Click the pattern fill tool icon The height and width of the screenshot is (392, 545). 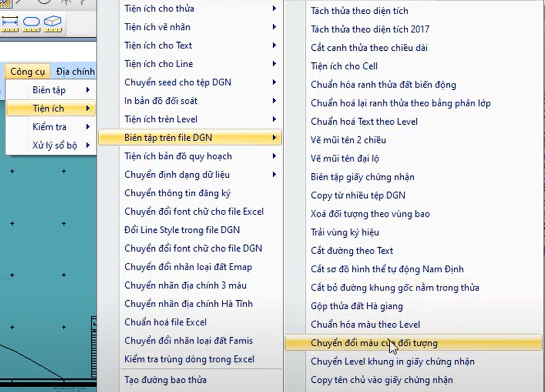click(x=5, y=3)
